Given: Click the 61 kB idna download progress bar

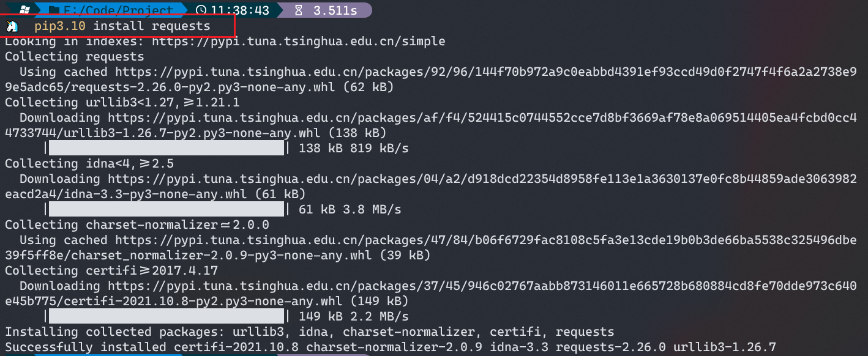Looking at the screenshot, I should tap(166, 209).
